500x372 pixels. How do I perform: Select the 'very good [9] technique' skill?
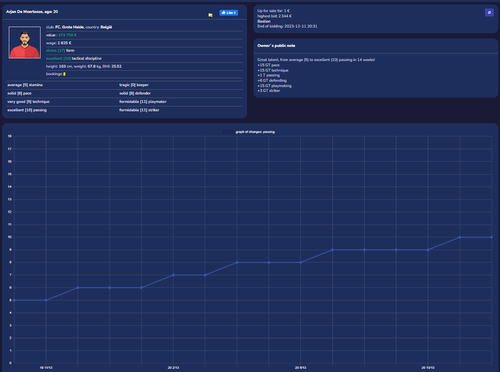coord(28,102)
